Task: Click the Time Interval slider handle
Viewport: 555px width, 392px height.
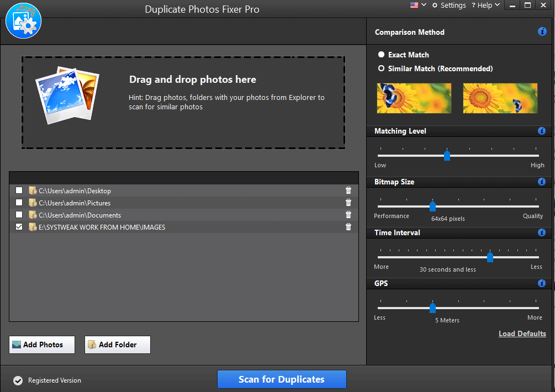Action: [x=490, y=257]
